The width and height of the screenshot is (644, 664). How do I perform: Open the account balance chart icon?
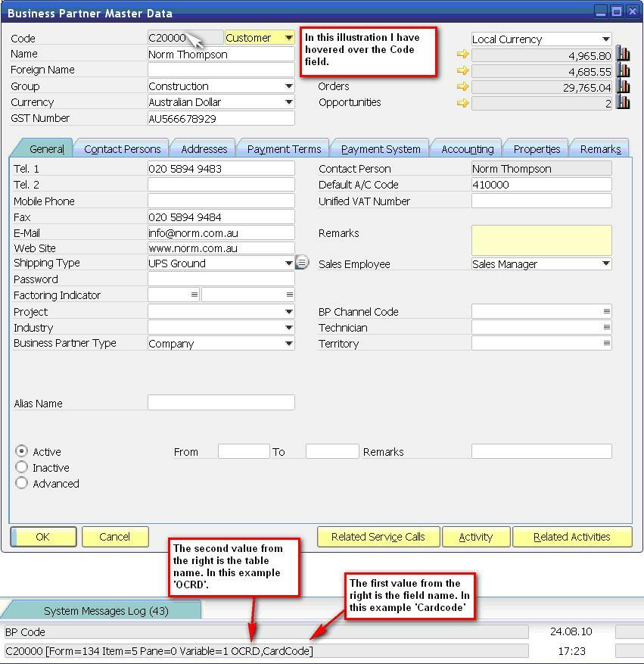click(x=623, y=54)
